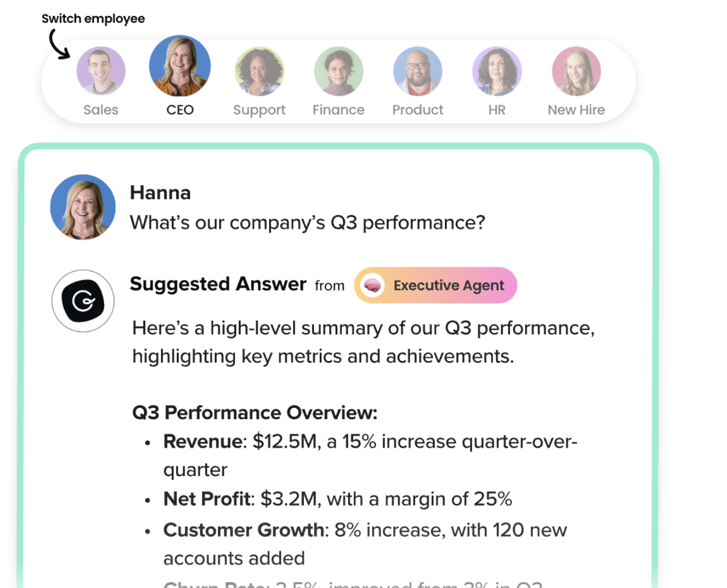The width and height of the screenshot is (727, 588).
Task: Choose the Support employee avatar
Action: click(259, 71)
